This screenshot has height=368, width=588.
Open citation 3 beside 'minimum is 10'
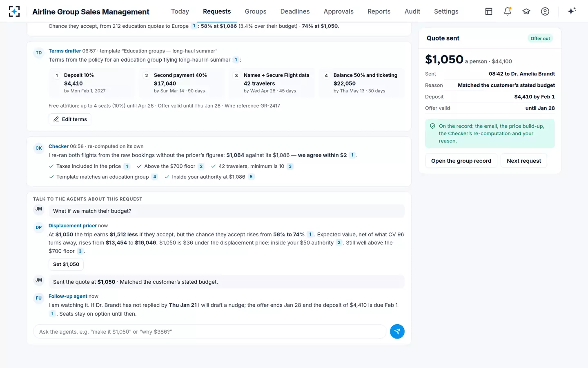290,166
